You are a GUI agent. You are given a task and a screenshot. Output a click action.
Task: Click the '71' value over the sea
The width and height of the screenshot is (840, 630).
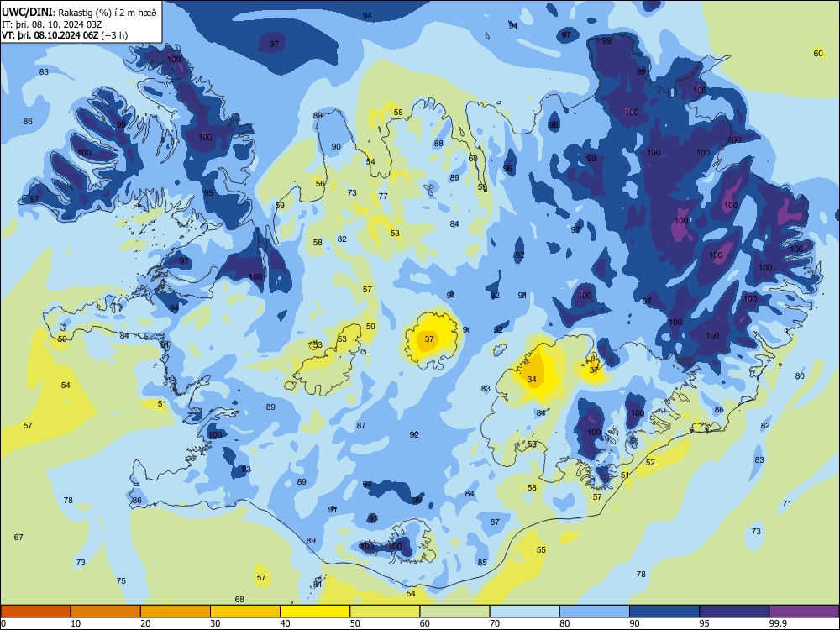(x=787, y=503)
